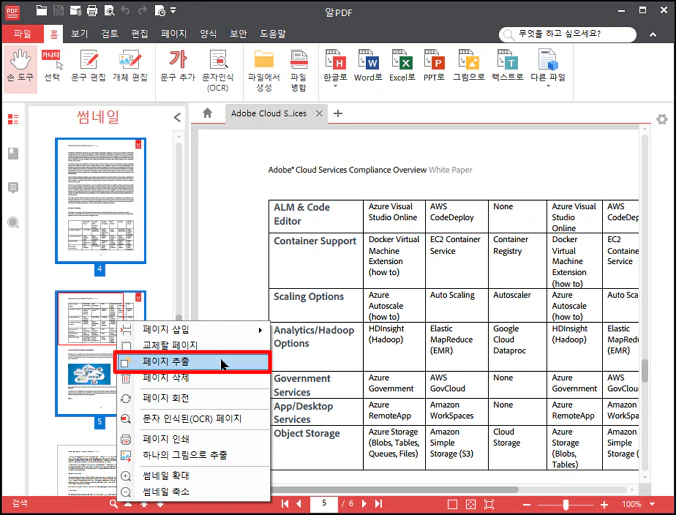
Task: Open the bookmark panel sidebar icon
Action: (x=13, y=153)
